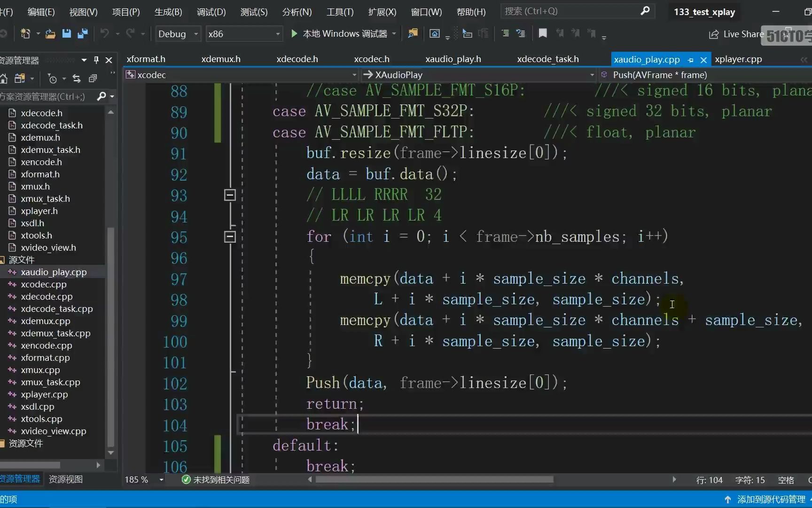Click the 行: 104 line indicator
Image resolution: width=812 pixels, height=508 pixels.
point(709,480)
